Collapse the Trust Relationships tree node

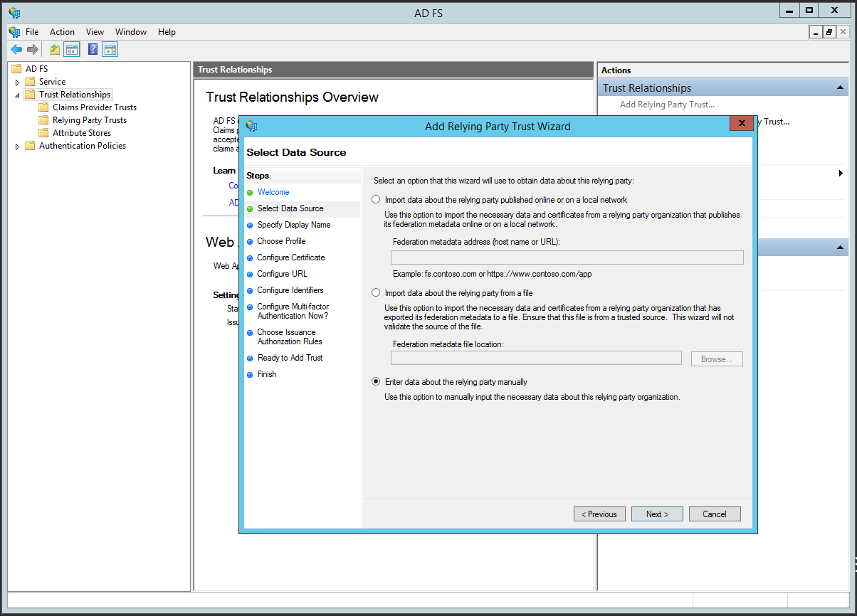[18, 95]
